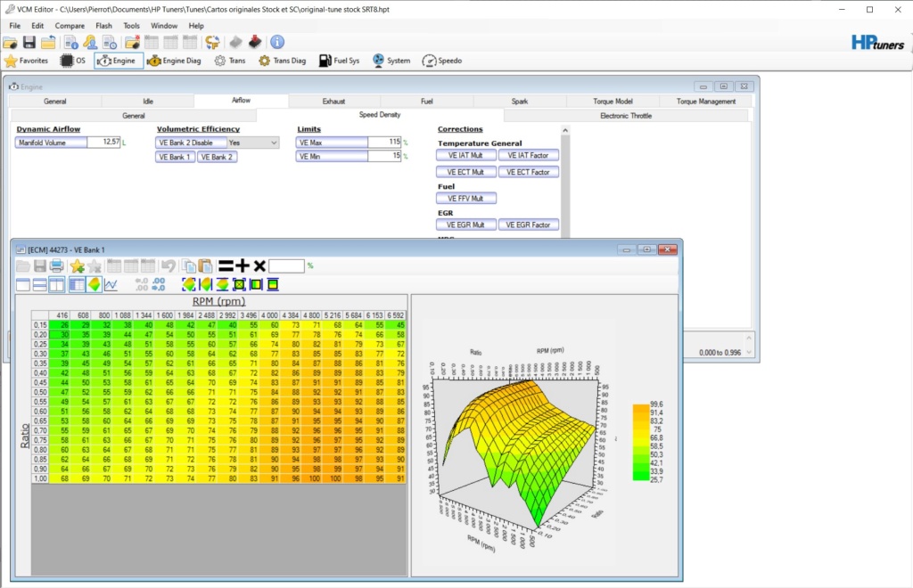Click the gradient square with top and bottom bars
This screenshot has height=588, width=913.
(x=273, y=284)
